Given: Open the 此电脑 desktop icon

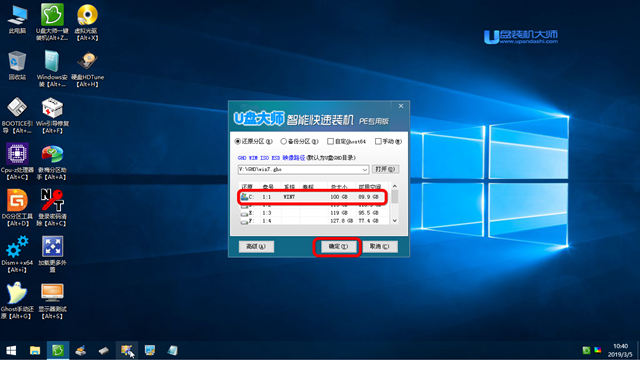Looking at the screenshot, I should coord(17,20).
